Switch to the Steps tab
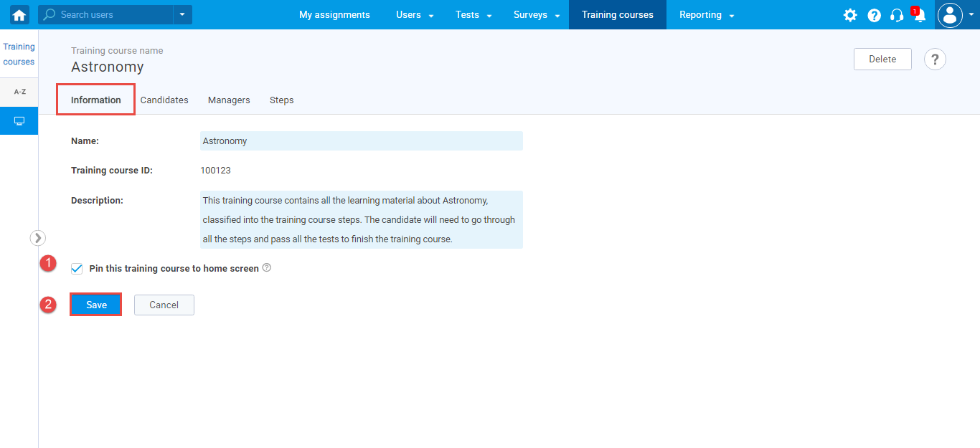The height and width of the screenshot is (448, 980). [x=282, y=100]
